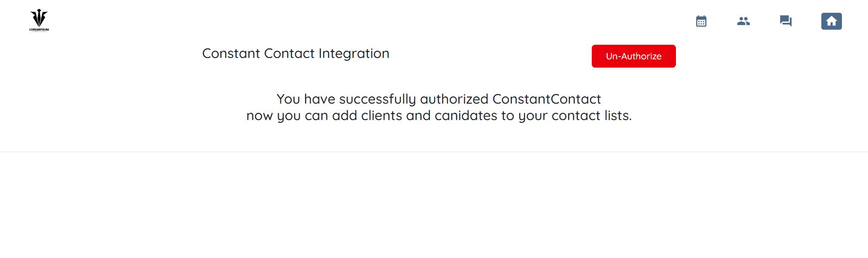The height and width of the screenshot is (258, 868).
Task: Select the highlighted home navigation item
Action: click(831, 21)
